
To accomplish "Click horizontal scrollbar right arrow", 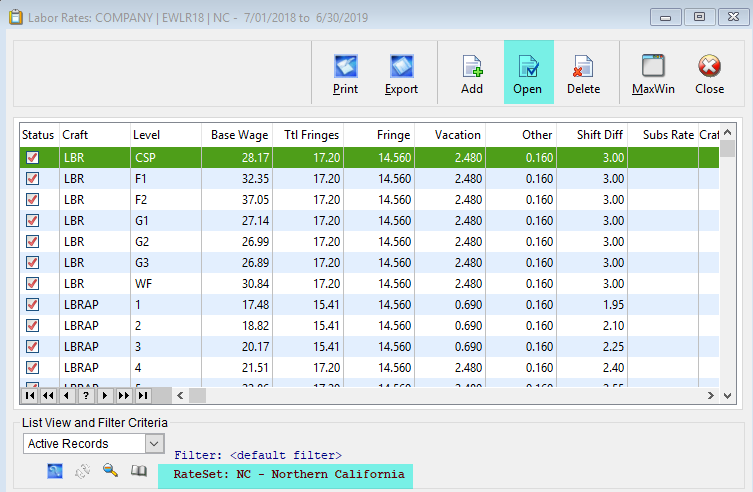I will pos(711,396).
